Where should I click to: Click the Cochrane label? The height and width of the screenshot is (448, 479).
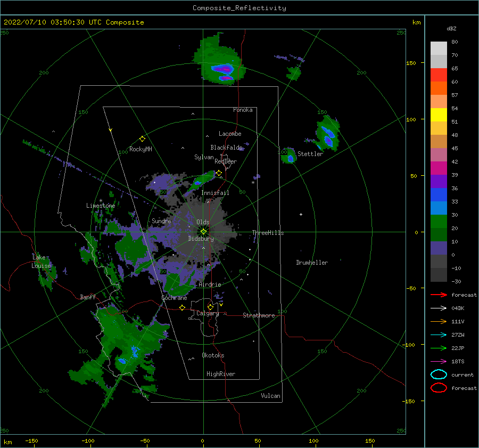pyautogui.click(x=174, y=298)
